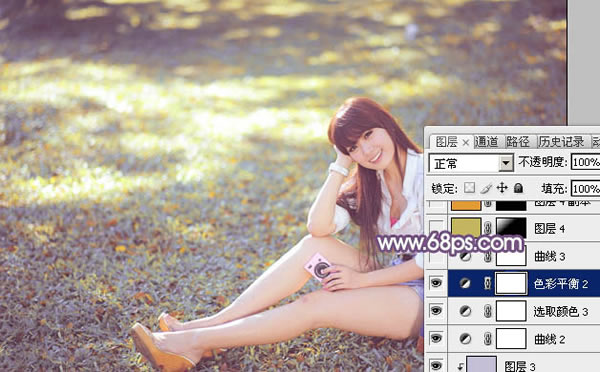This screenshot has height=372, width=600.
Task: Select the layer mask of 色彩平衡 2
Action: [511, 283]
